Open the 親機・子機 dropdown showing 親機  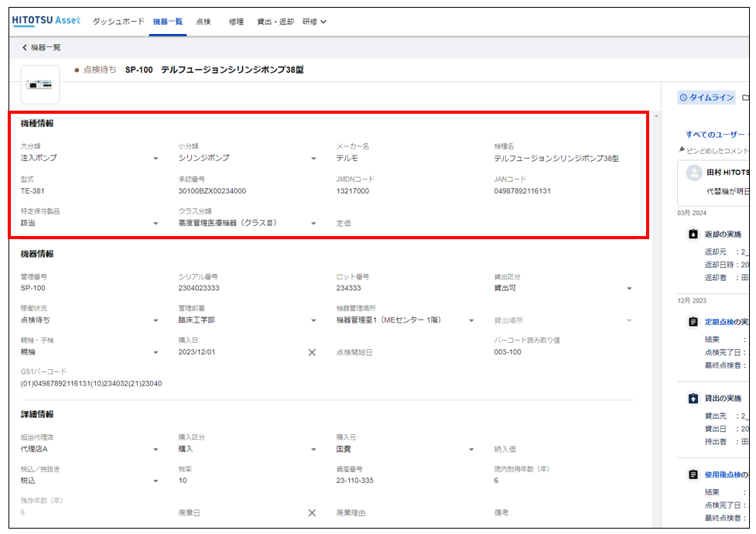tap(90, 352)
